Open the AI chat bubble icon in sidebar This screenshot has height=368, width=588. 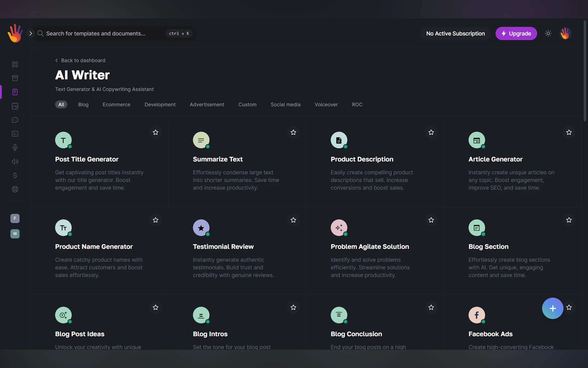coord(15,120)
